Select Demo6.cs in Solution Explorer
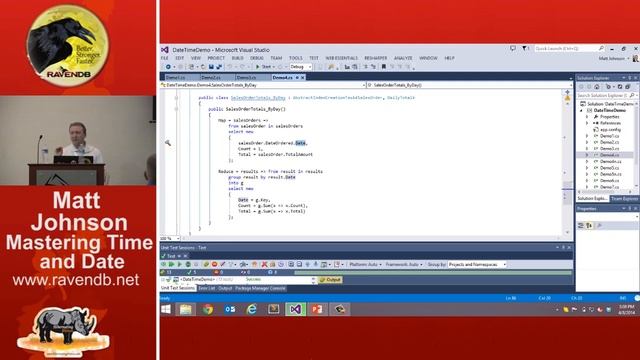 609,180
